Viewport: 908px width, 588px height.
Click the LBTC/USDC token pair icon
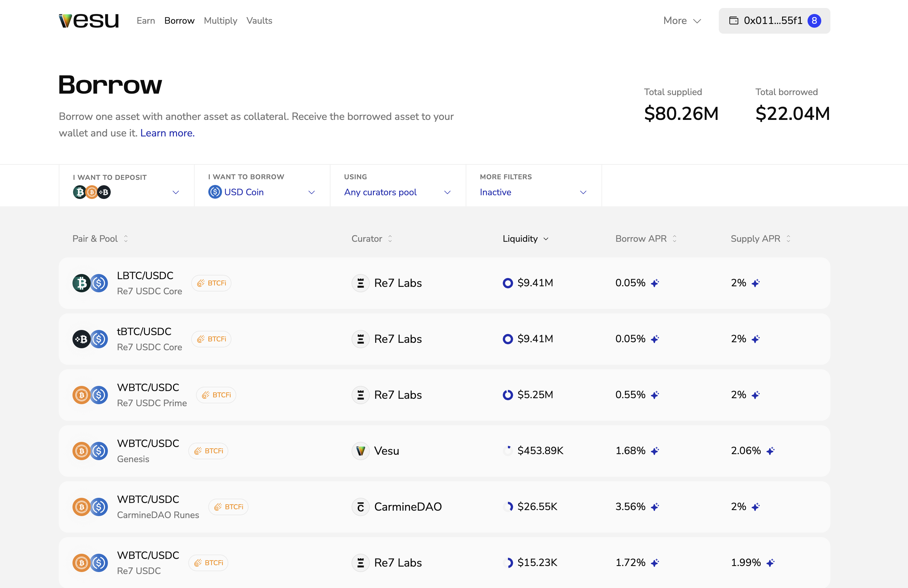(x=90, y=283)
